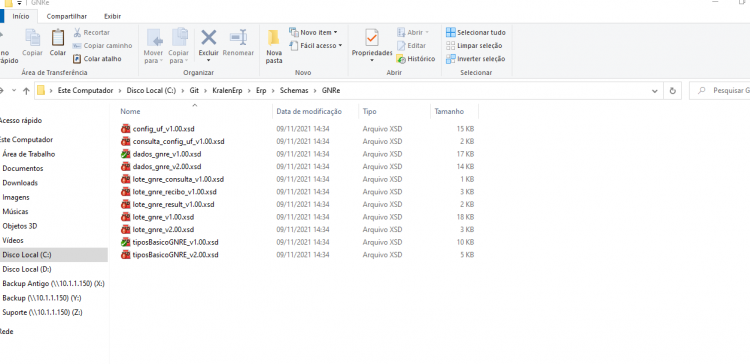Refresh the folder view
750x364 pixels.
click(x=673, y=90)
